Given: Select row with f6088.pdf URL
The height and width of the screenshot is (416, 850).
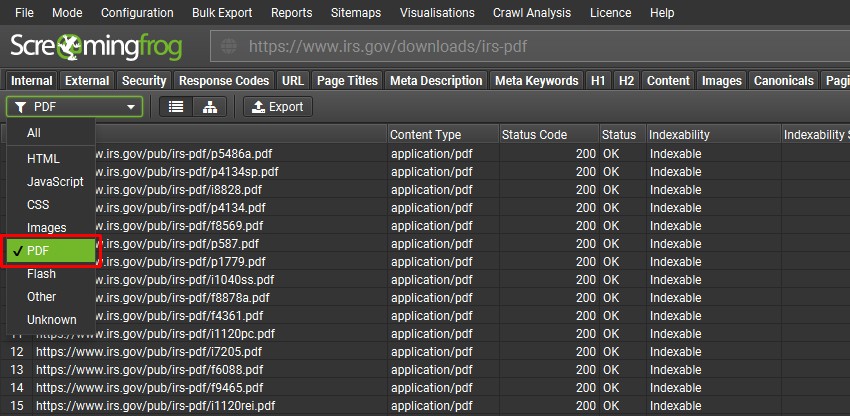Looking at the screenshot, I should pos(425,370).
